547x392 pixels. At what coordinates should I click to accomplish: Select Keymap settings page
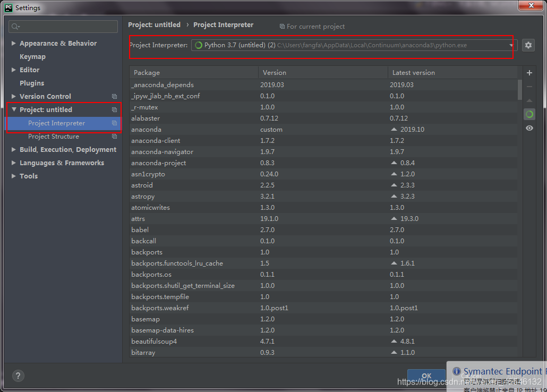point(32,56)
